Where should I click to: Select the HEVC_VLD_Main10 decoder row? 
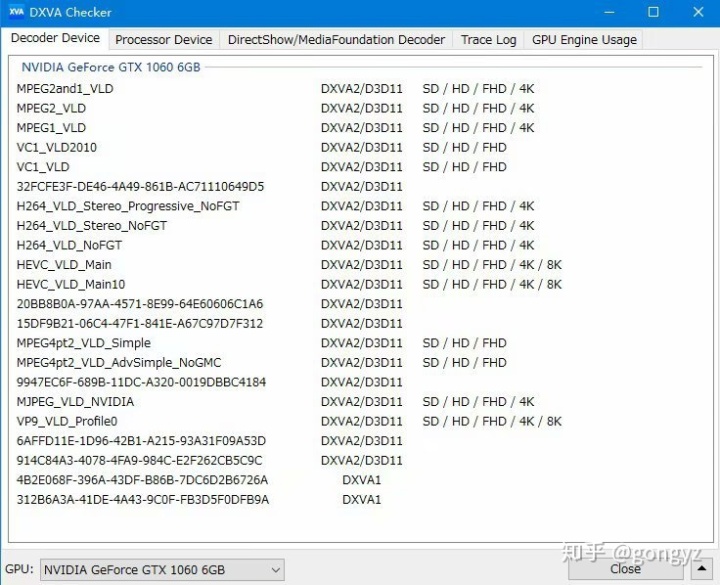point(69,284)
